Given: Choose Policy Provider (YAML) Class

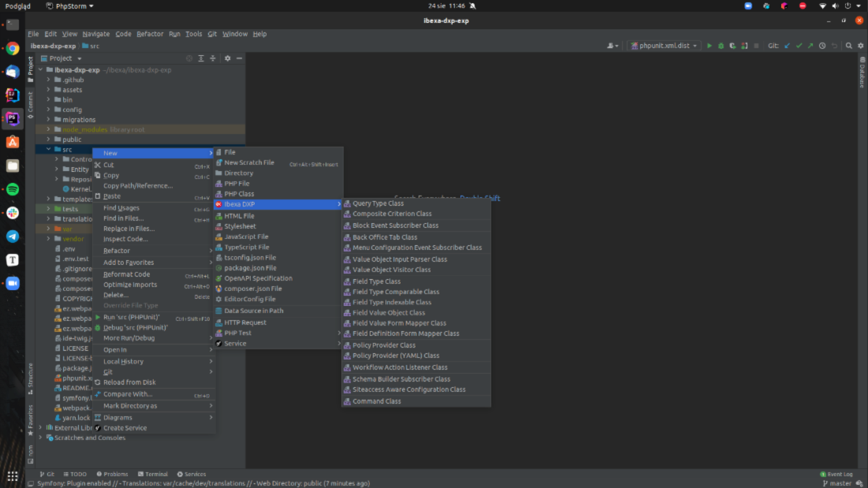Looking at the screenshot, I should [417, 356].
